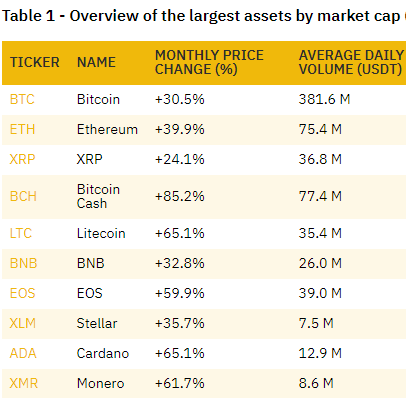Select the LTC ticker link
406x398 pixels.
pos(21,233)
